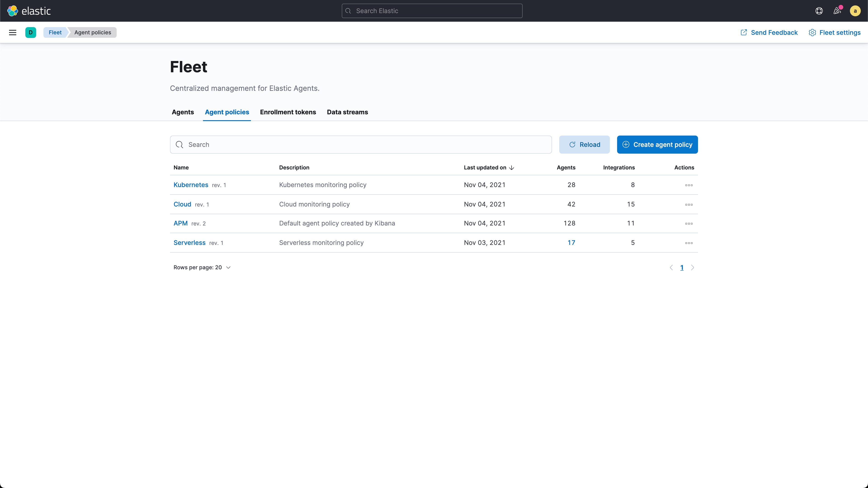Viewport: 868px width, 488px height.
Task: Go to previous page arrow
Action: click(x=671, y=267)
